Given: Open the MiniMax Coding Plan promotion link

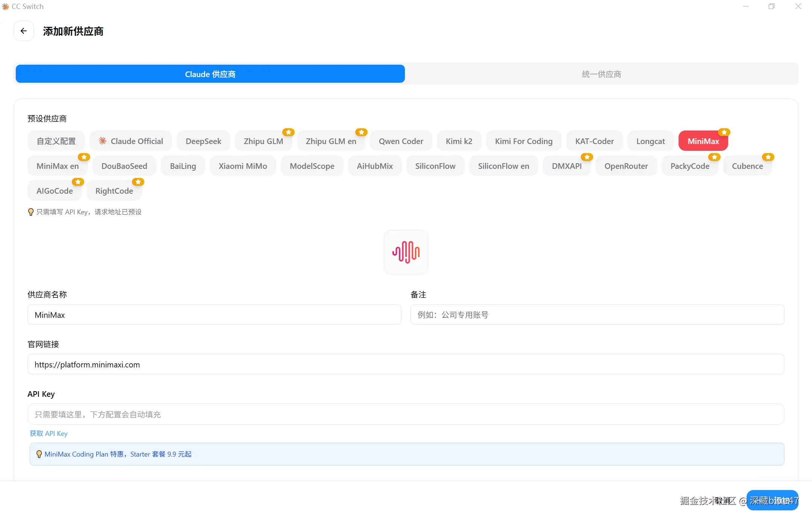Looking at the screenshot, I should pyautogui.click(x=118, y=454).
